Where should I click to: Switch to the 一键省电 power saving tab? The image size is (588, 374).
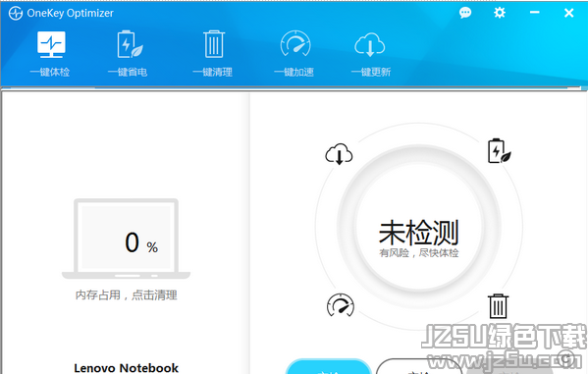pyautogui.click(x=128, y=54)
